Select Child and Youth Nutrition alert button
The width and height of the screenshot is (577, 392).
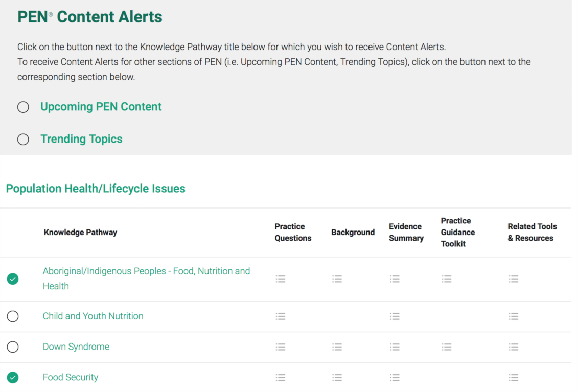pos(13,316)
